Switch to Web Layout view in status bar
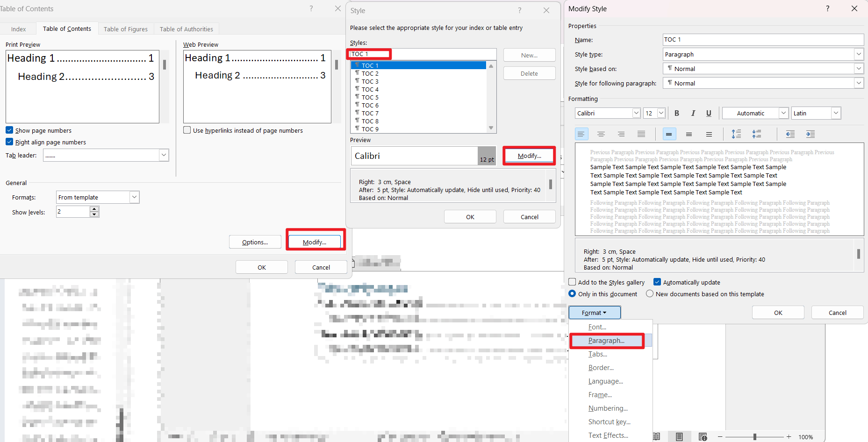This screenshot has width=868, height=442. 703,436
